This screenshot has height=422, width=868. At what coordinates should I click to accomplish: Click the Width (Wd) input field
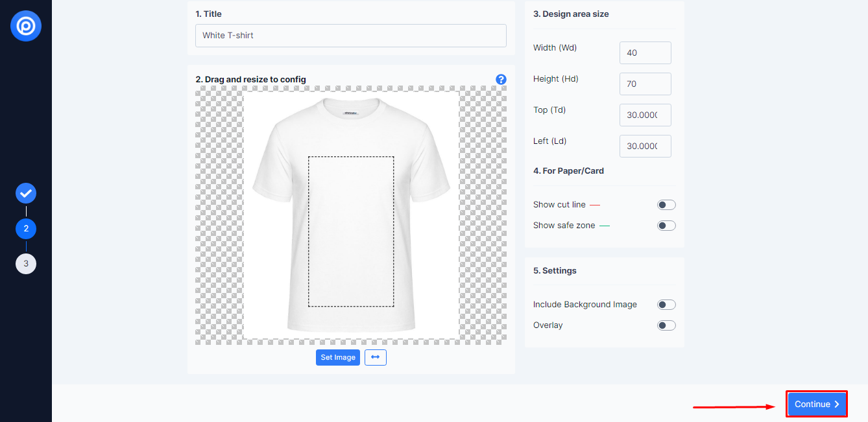(645, 53)
